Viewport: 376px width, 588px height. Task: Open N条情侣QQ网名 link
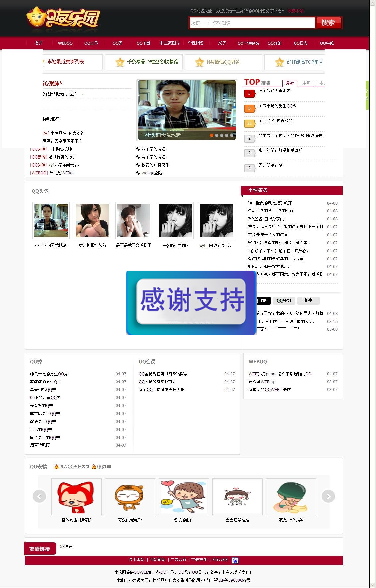pyautogui.click(x=223, y=62)
